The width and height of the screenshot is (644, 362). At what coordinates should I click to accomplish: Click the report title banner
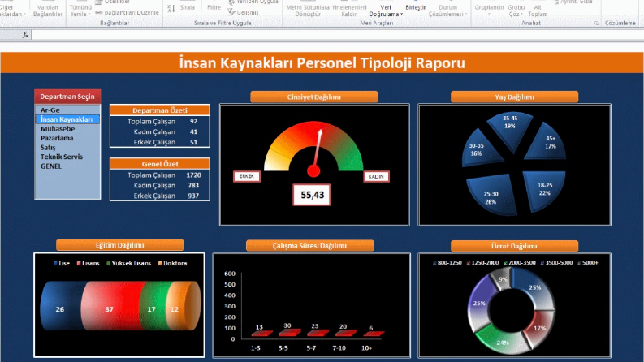(x=322, y=62)
